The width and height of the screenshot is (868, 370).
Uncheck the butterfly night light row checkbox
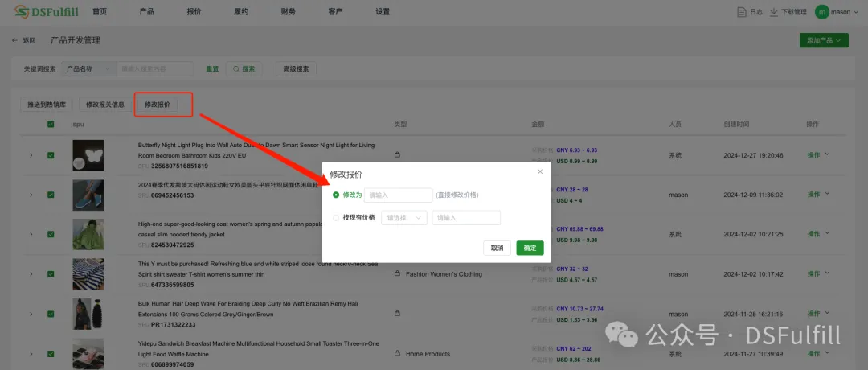point(51,155)
